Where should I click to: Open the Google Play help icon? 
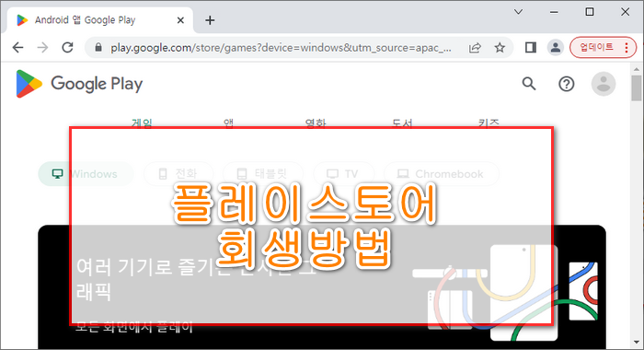(x=567, y=84)
